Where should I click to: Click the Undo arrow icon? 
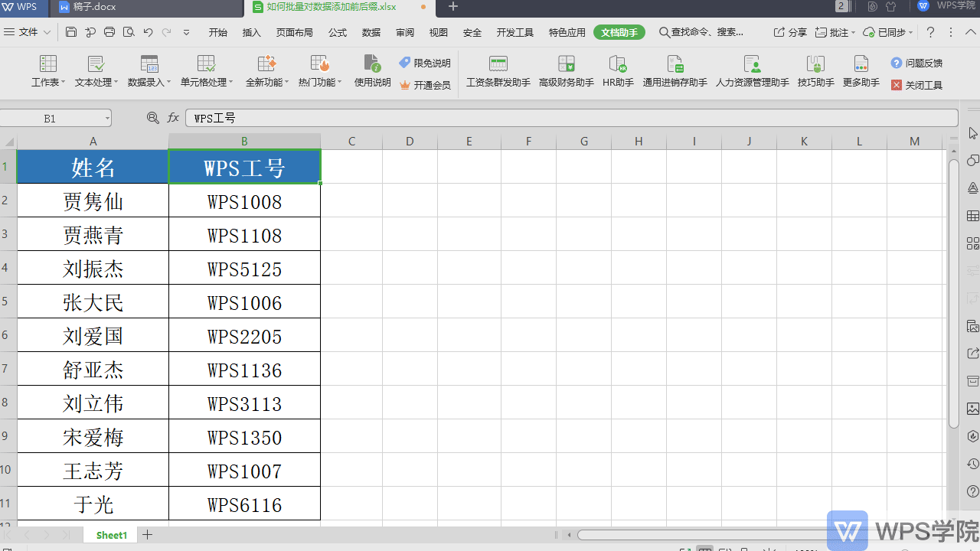pyautogui.click(x=148, y=32)
